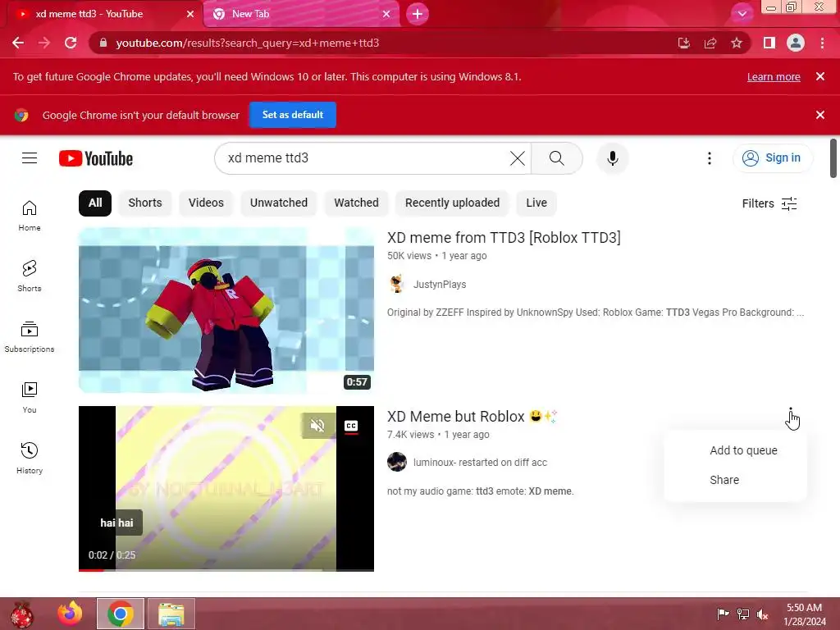
Task: Expand the tab search dropdown arrow
Action: (742, 14)
